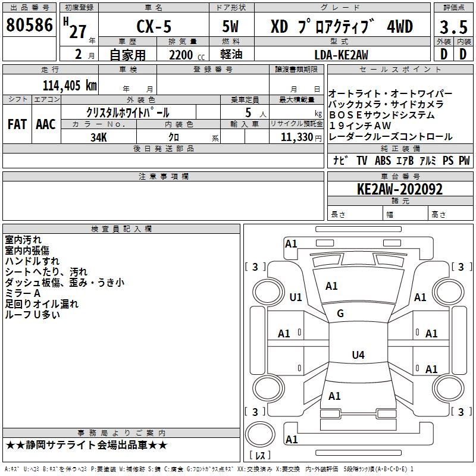Click the 後日発送部品 header
476x476 pixels.
(164, 148)
